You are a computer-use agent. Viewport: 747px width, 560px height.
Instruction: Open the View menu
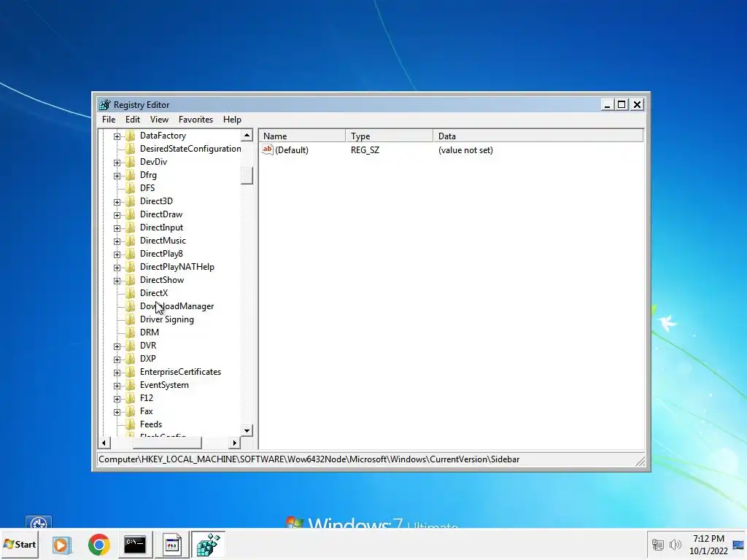[159, 120]
